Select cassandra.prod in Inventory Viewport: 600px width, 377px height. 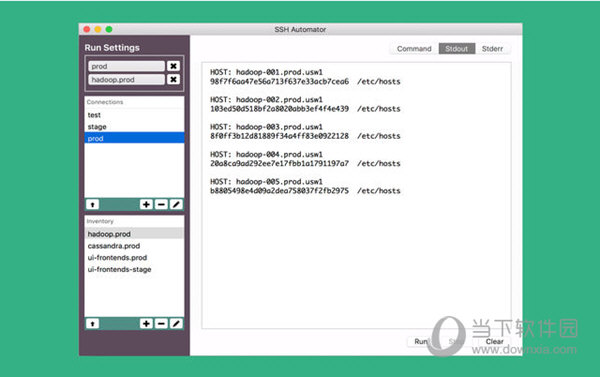click(x=134, y=246)
